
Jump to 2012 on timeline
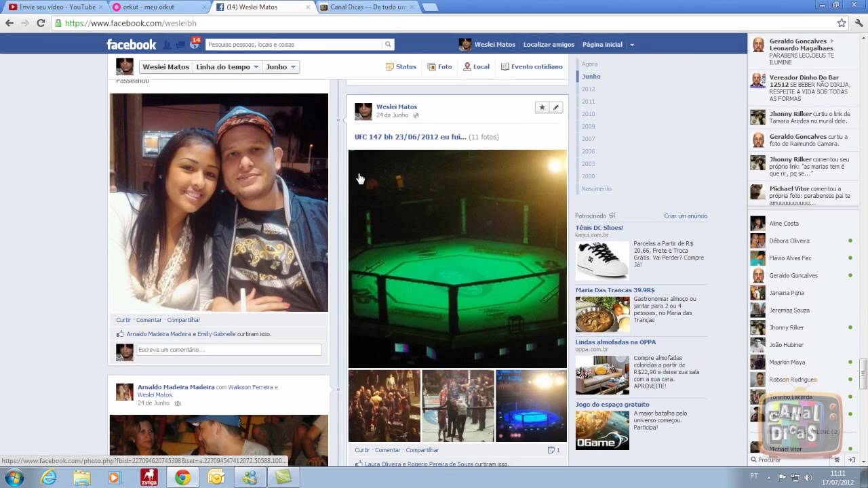pos(588,89)
